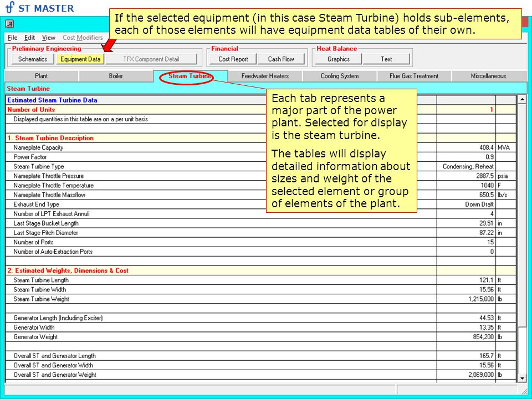Click the scrollbar down arrow
Image resolution: width=532 pixels, height=399 pixels.
(x=522, y=378)
